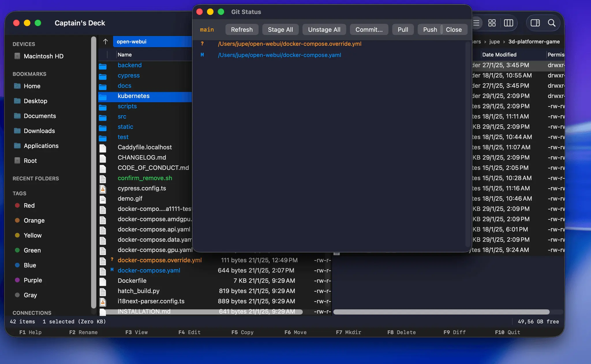
Task: Click Stage All in Git Status
Action: 280,29
